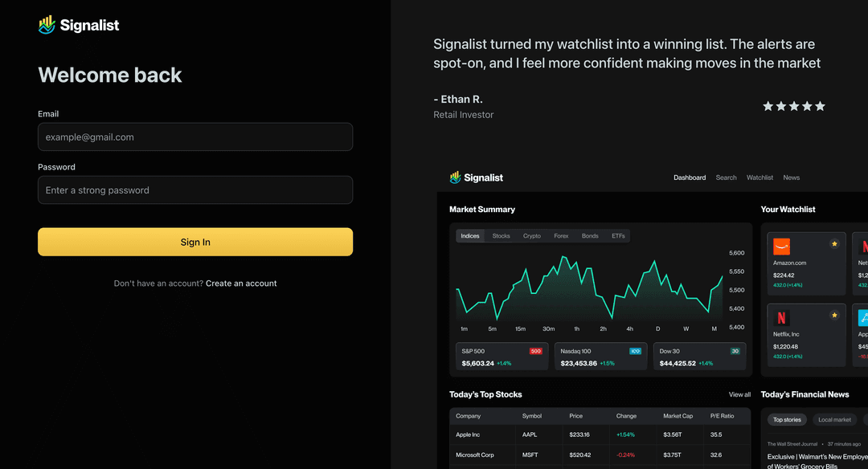Toggle the star on Netflix watchlist card

pos(833,314)
